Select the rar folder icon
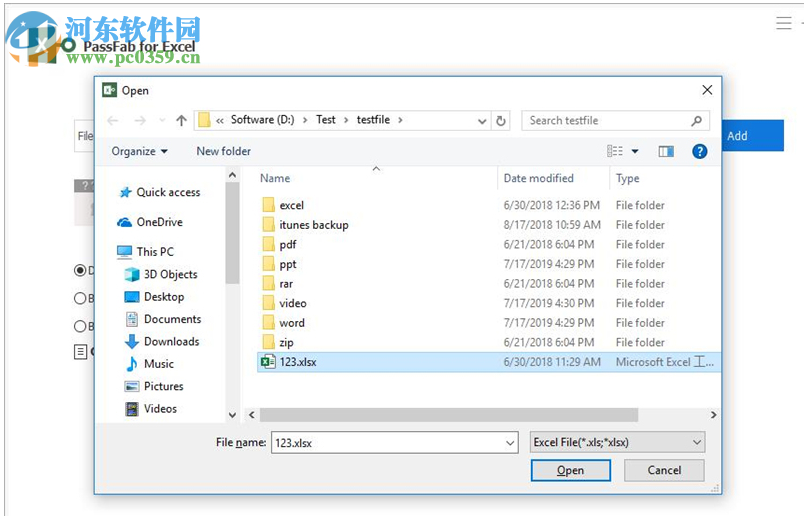The image size is (804, 516). coord(268,283)
